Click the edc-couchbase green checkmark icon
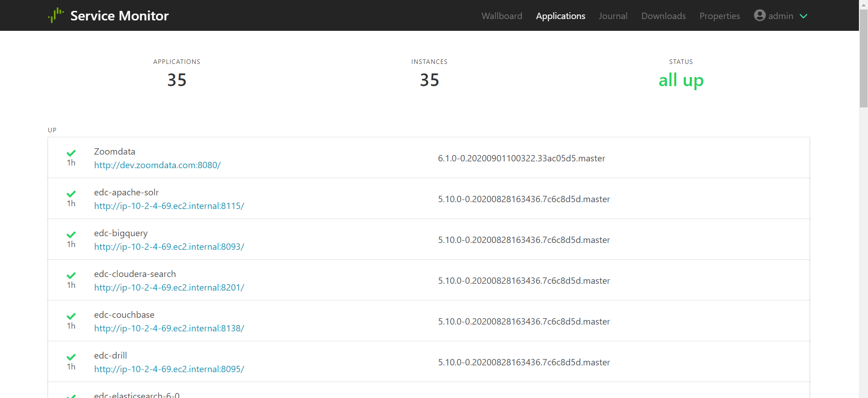The image size is (868, 398). [x=71, y=316]
